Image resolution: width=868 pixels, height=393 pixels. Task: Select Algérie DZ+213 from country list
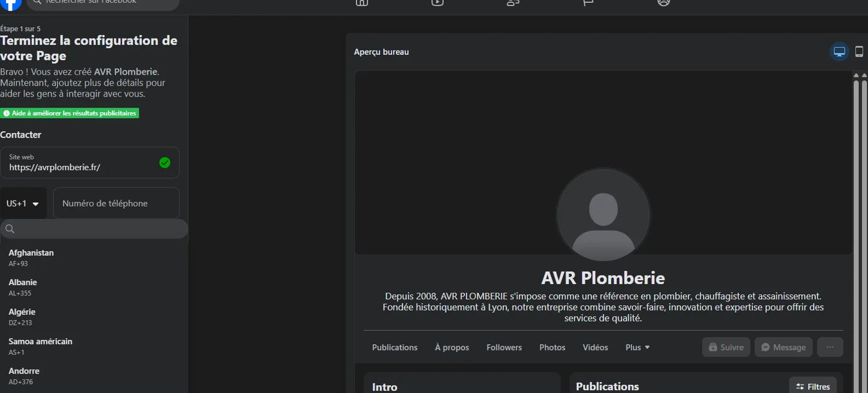click(x=94, y=317)
